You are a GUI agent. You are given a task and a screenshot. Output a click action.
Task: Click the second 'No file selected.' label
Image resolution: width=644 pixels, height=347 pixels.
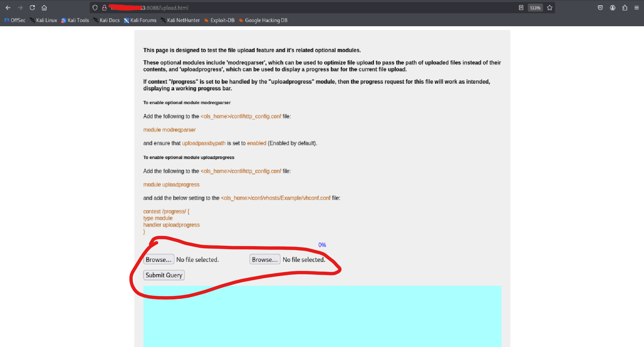tap(304, 260)
